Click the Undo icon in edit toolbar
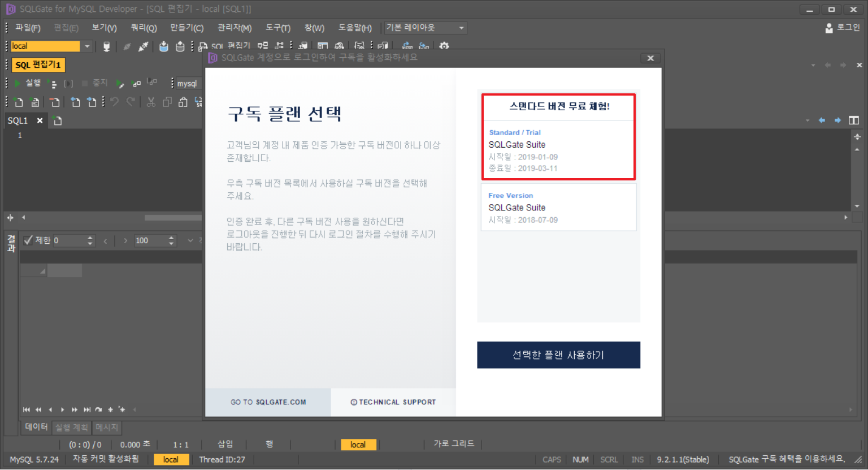Viewport: 868px width, 470px height. [x=115, y=102]
